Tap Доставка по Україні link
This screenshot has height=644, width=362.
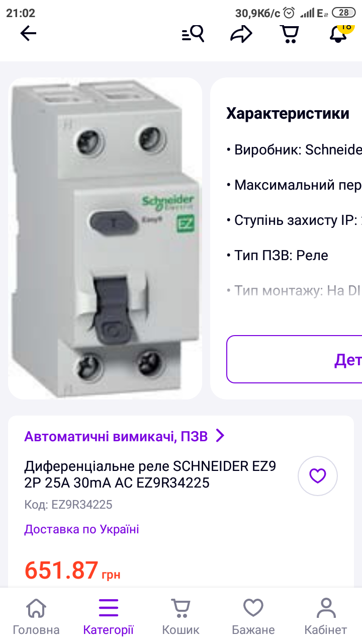tap(81, 529)
